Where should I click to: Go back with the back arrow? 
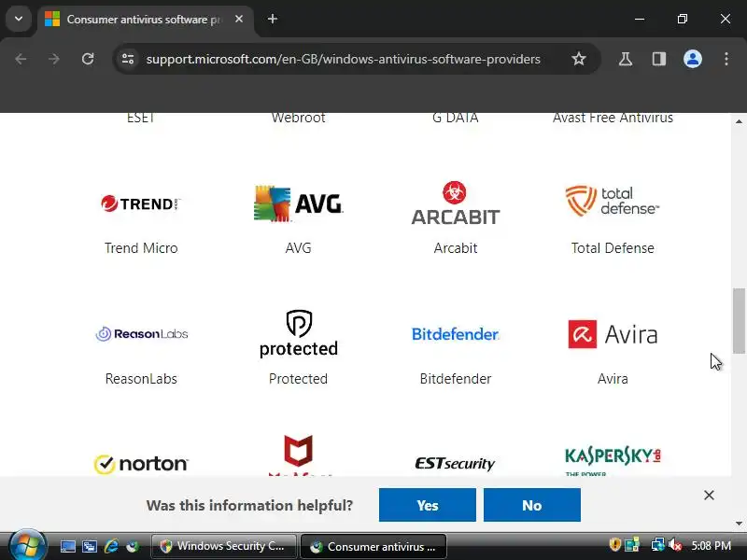(x=21, y=59)
